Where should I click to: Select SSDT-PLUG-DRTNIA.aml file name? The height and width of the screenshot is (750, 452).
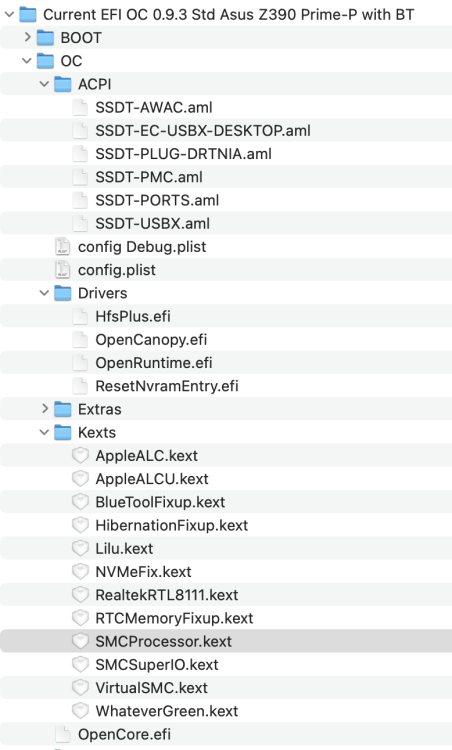[184, 154]
